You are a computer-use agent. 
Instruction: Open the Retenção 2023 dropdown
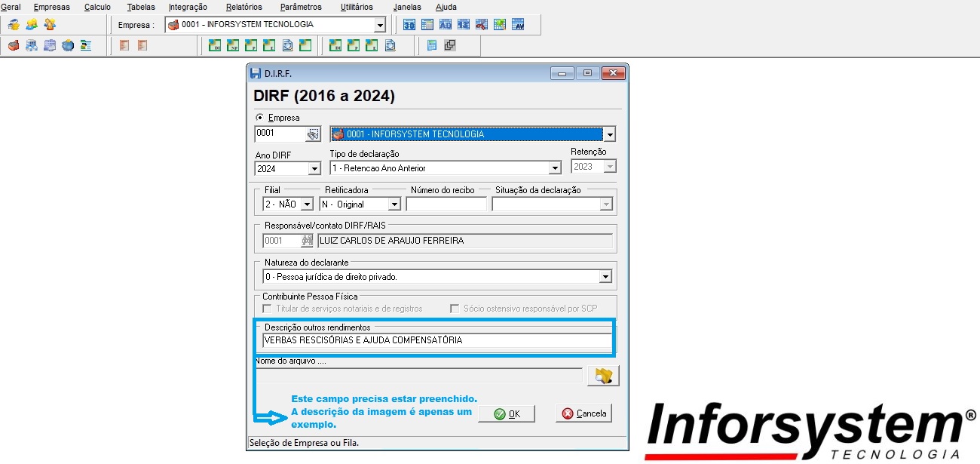[611, 167]
